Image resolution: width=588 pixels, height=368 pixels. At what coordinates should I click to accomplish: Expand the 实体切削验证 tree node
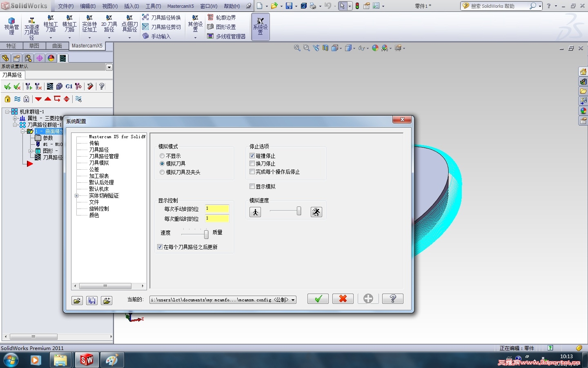pyautogui.click(x=76, y=196)
